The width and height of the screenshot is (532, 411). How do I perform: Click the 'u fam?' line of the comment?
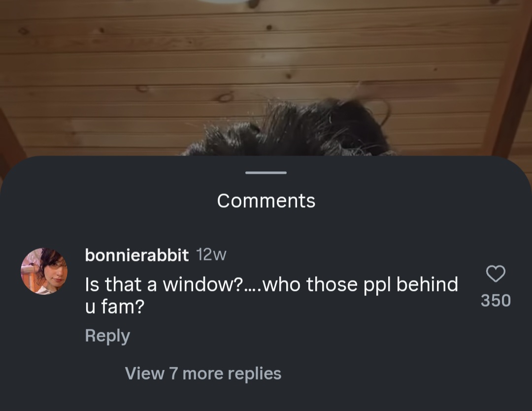point(115,307)
